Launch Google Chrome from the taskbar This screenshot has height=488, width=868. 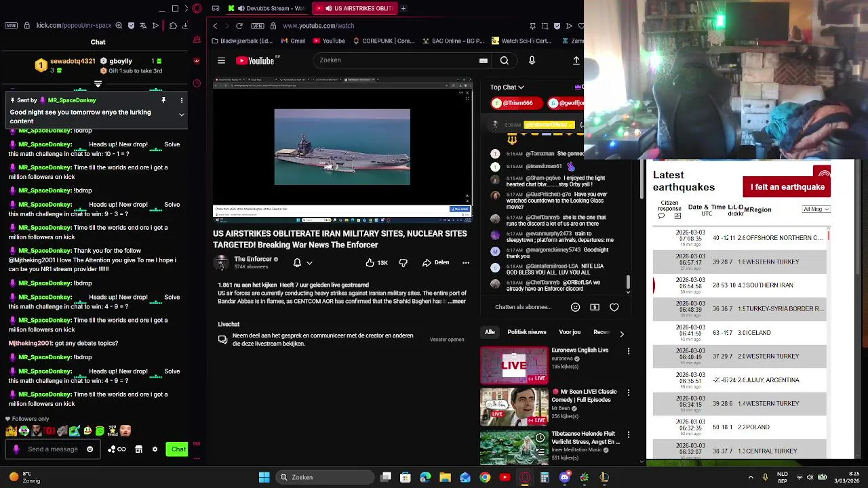[485, 477]
